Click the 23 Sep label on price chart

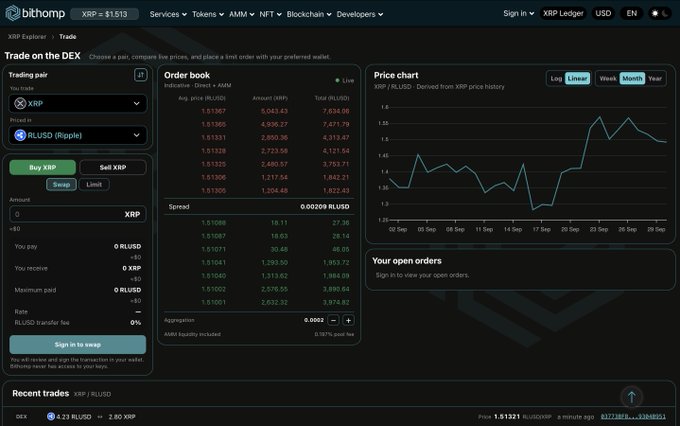[598, 229]
